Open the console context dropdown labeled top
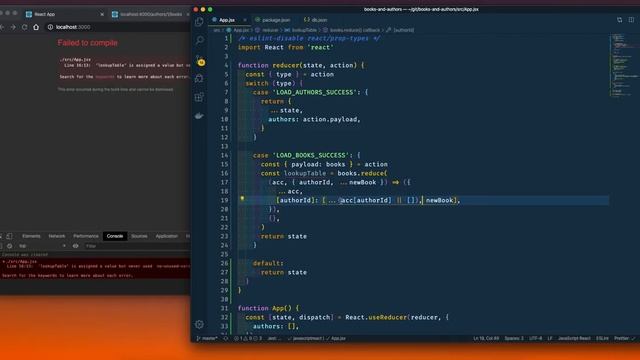The image size is (640, 360). point(42,246)
